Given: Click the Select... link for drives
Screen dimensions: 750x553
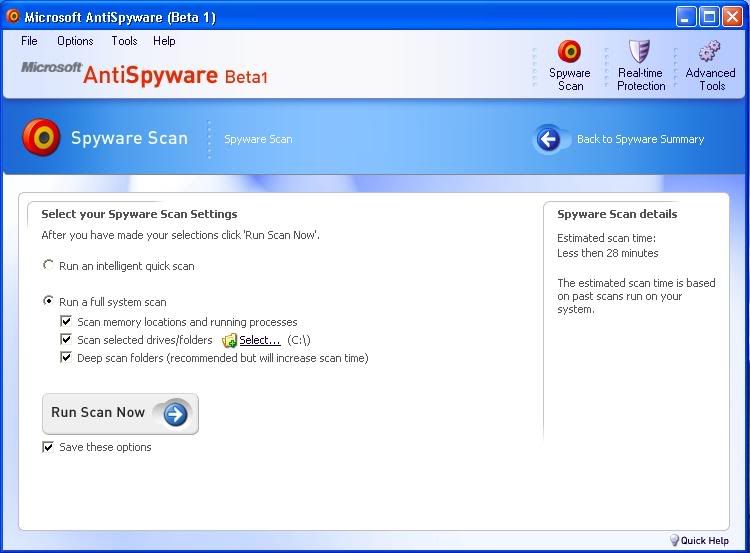Looking at the screenshot, I should [x=260, y=340].
